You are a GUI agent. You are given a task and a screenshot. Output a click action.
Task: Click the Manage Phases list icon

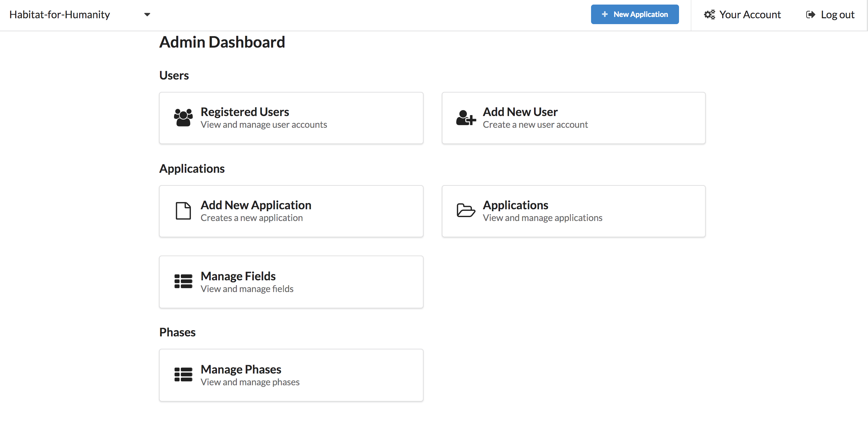tap(183, 375)
